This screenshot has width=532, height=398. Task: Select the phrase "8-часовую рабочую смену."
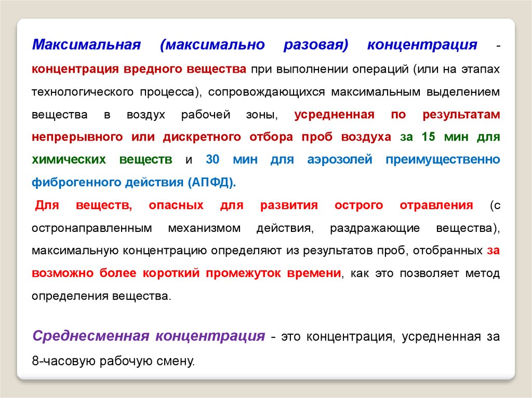click(x=113, y=361)
